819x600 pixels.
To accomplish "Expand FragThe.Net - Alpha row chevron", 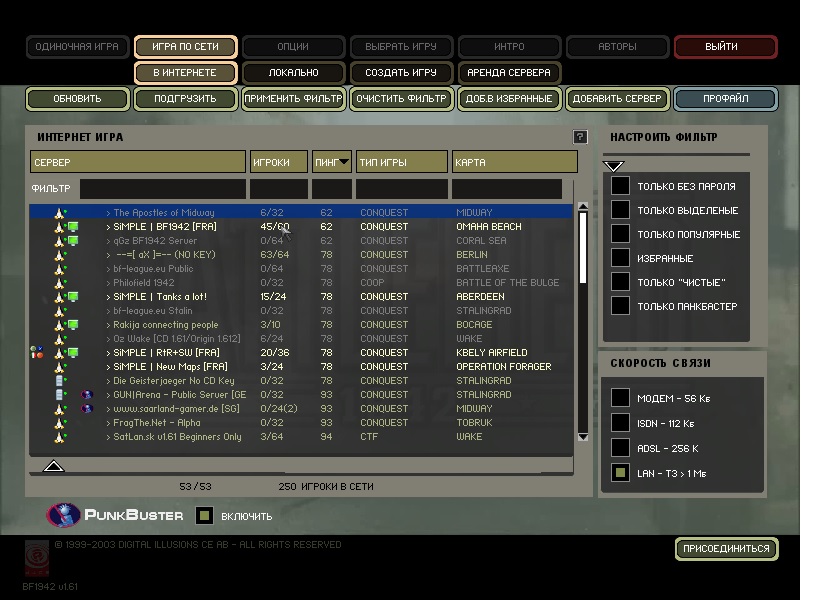I will click(108, 423).
